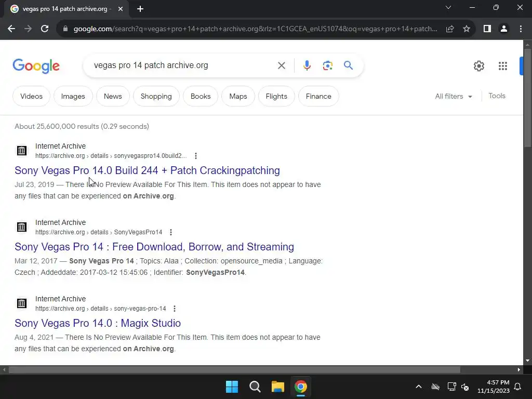Screen dimensions: 532x399
Task: Select the Finance filter
Action: tap(318, 96)
